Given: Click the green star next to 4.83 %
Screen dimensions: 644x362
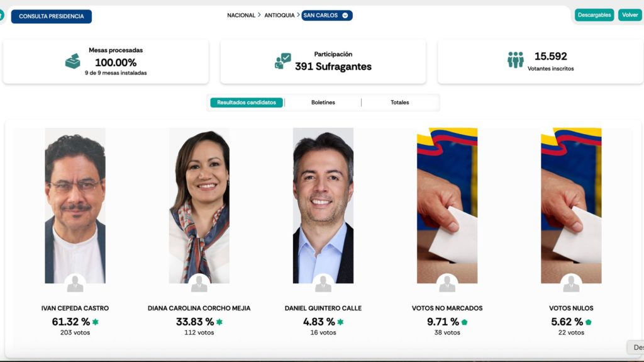Looking at the screenshot, I should (x=340, y=322).
